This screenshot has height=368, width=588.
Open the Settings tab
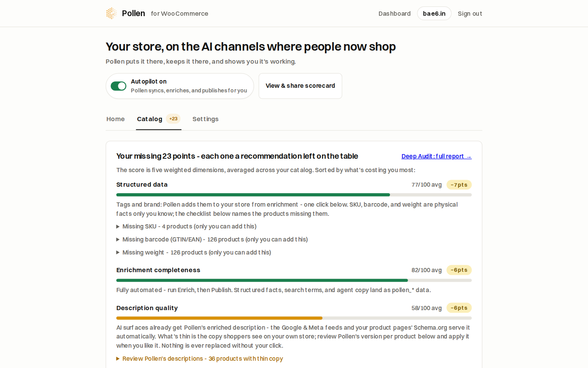coord(206,119)
